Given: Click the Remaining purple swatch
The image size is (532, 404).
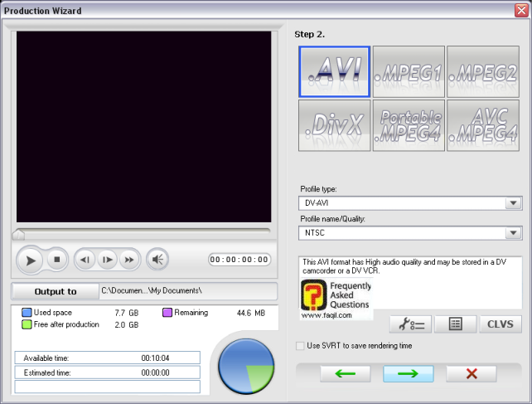Looking at the screenshot, I should tap(167, 312).
